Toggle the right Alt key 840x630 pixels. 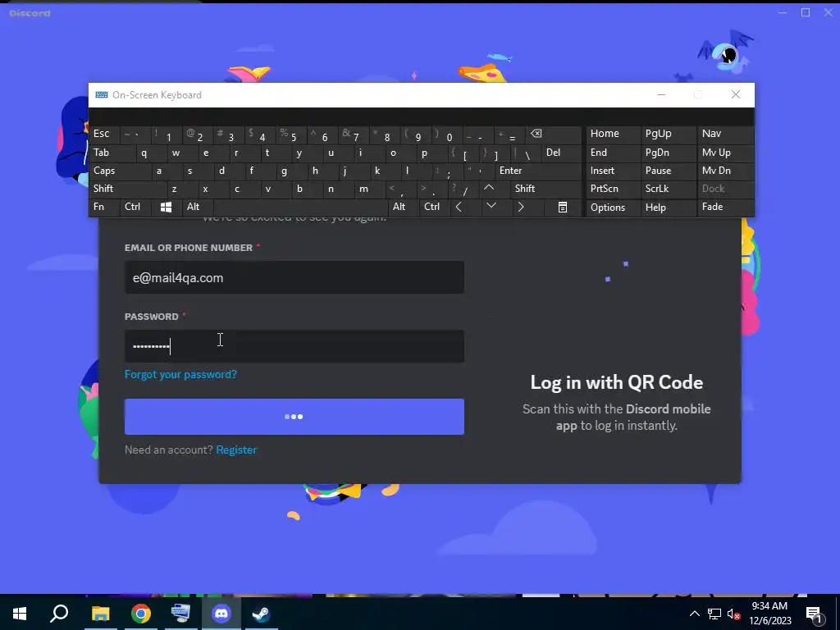(404, 207)
